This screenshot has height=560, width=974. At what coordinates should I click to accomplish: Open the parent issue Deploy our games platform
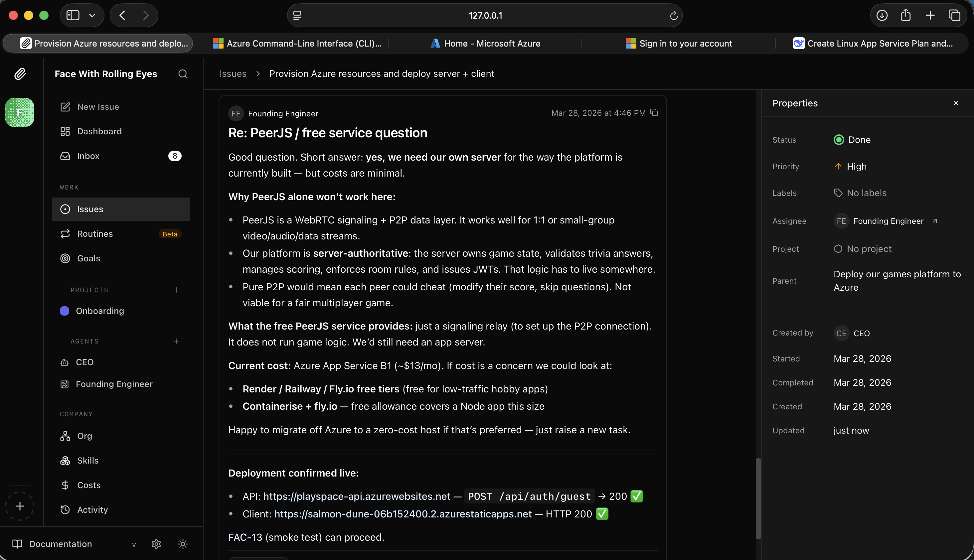pos(897,280)
